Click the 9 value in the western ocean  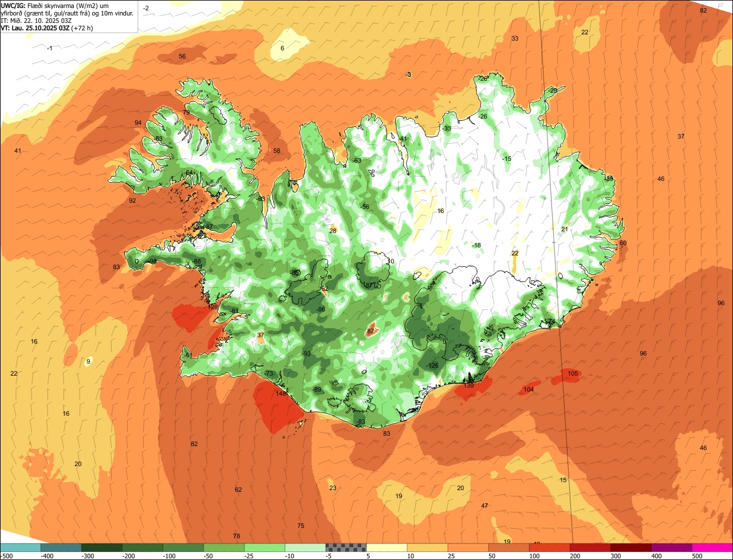tap(88, 361)
